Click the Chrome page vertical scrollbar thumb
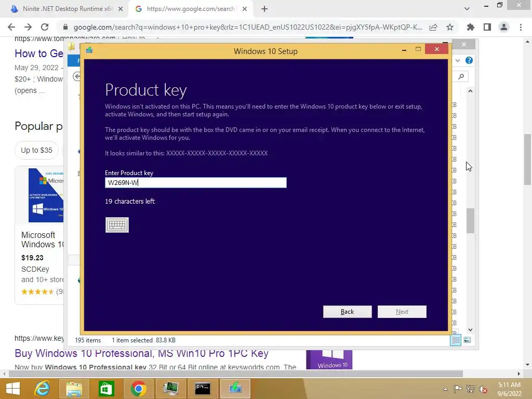 point(527,159)
